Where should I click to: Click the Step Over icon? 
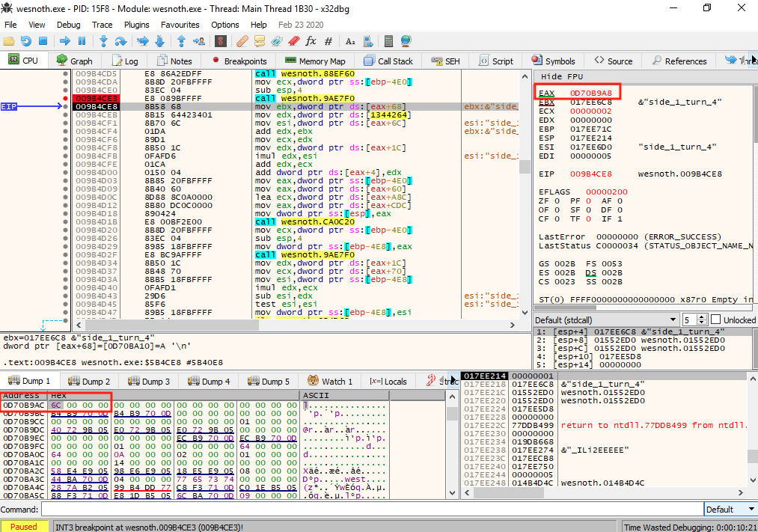tap(120, 41)
